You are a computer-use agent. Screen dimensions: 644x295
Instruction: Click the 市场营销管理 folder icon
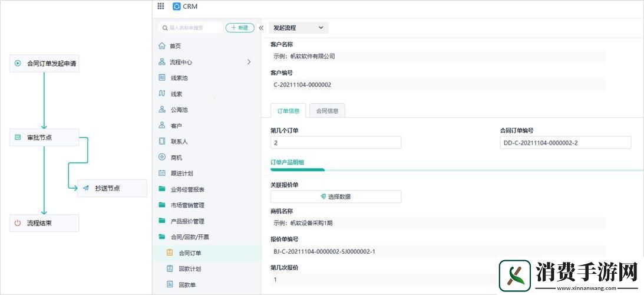coord(162,205)
